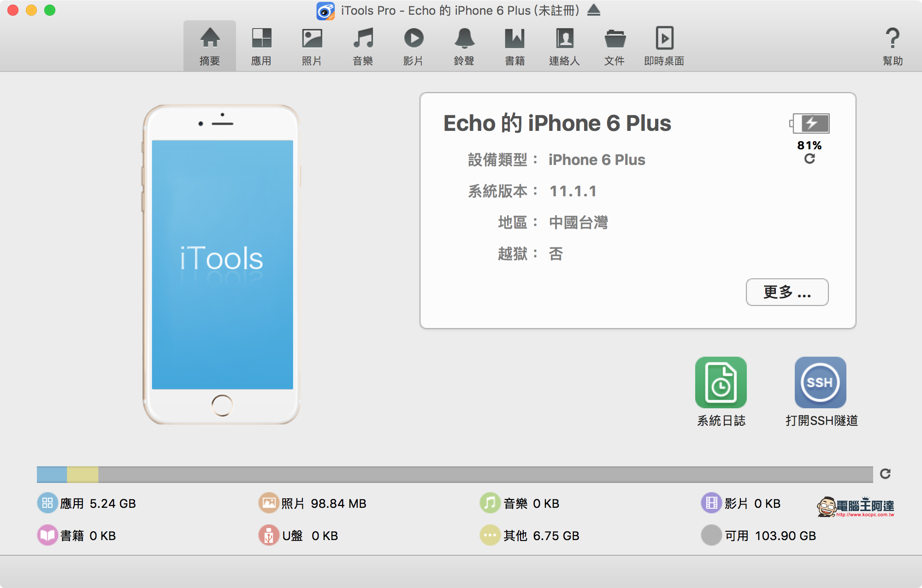The width and height of the screenshot is (922, 588).
Task: Click the 音樂 storage legend icon
Action: point(490,503)
